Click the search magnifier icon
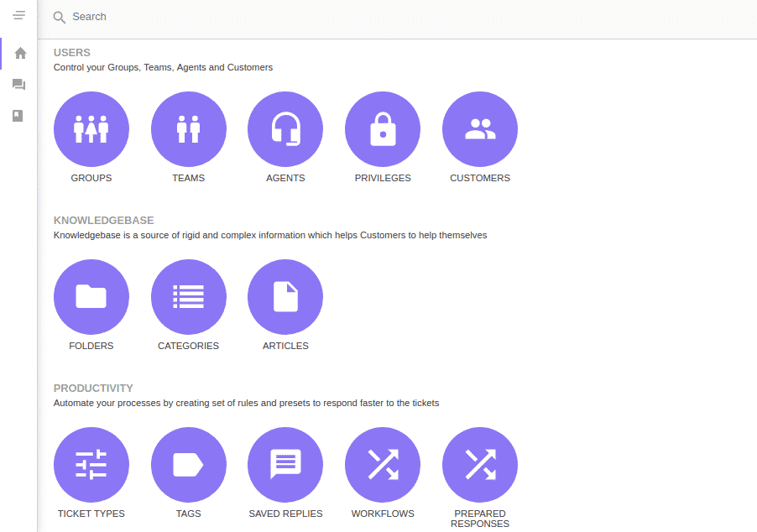The height and width of the screenshot is (532, 757). click(60, 18)
